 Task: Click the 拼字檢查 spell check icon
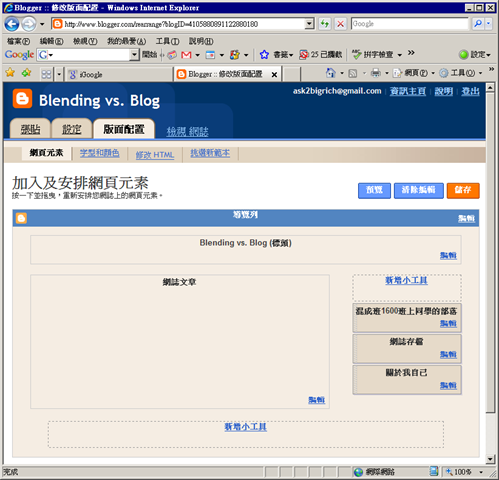click(357, 54)
